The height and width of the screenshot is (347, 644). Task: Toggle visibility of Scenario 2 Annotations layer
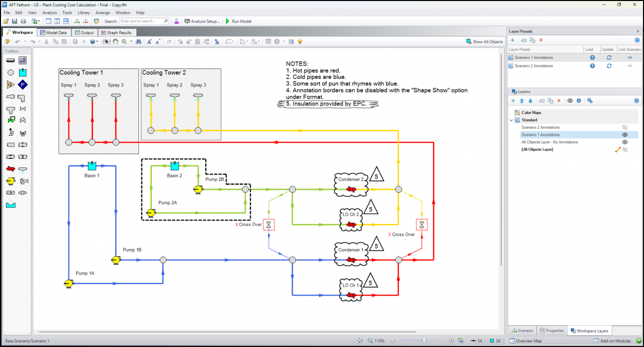coord(625,127)
